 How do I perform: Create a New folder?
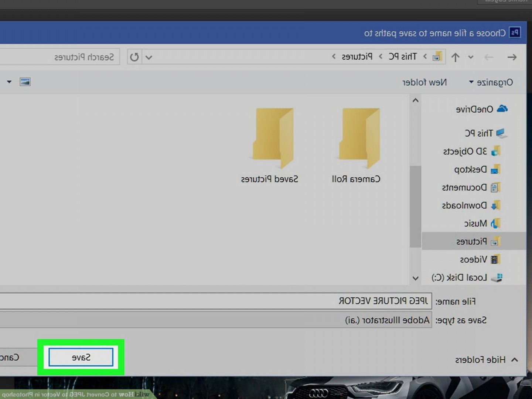(424, 82)
